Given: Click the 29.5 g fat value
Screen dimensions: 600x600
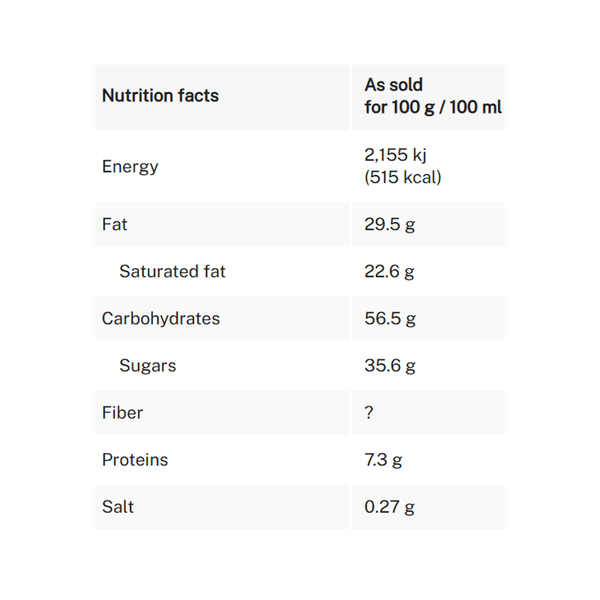Looking at the screenshot, I should pos(390,224).
